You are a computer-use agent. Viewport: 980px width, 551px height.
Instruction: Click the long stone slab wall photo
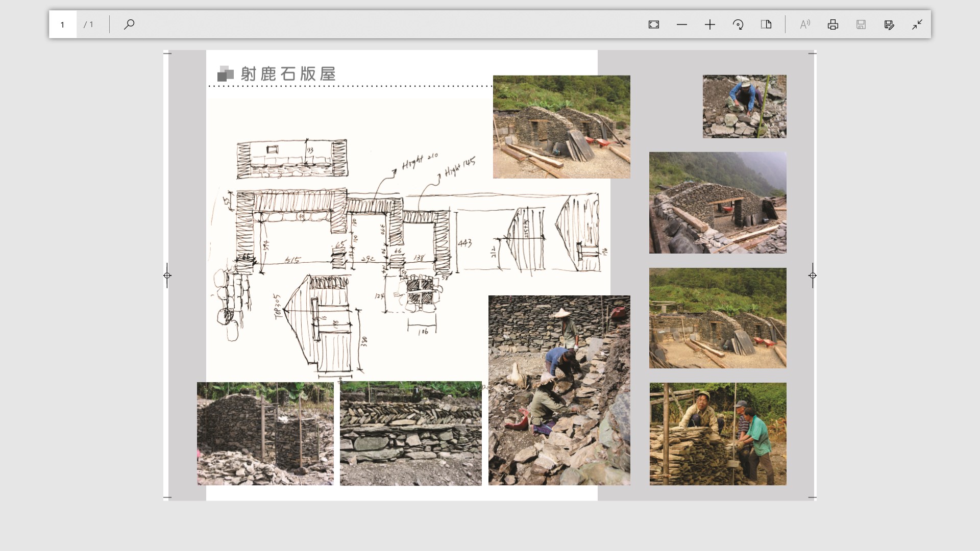point(410,434)
